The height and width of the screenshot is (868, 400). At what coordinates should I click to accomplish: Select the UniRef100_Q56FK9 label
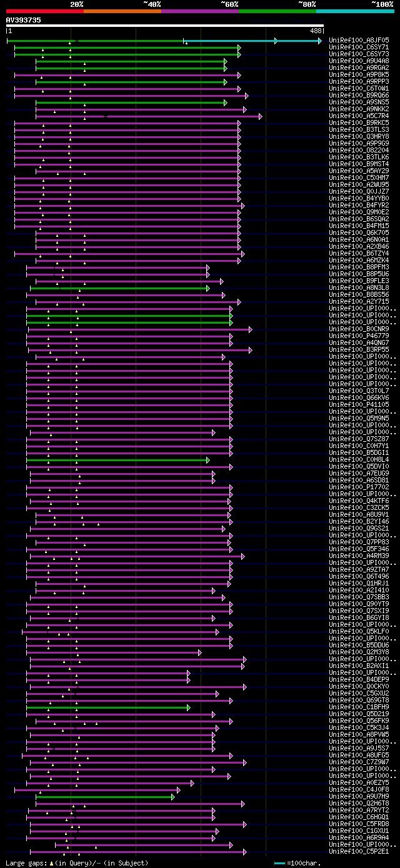[359, 721]
